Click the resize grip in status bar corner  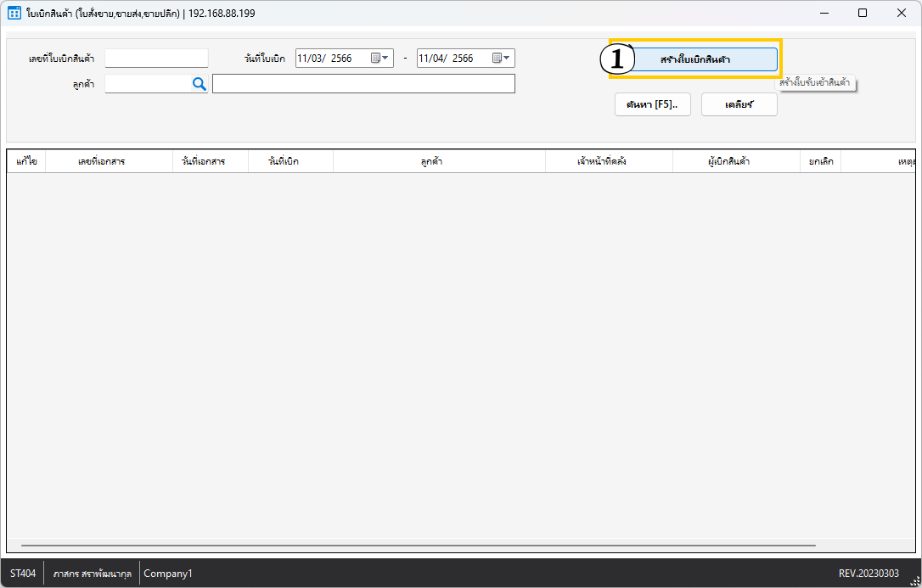click(x=914, y=580)
